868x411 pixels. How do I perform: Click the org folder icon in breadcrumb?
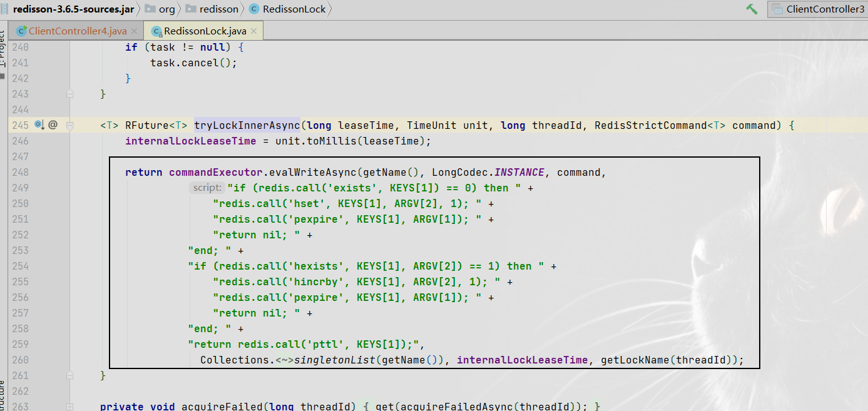point(150,9)
